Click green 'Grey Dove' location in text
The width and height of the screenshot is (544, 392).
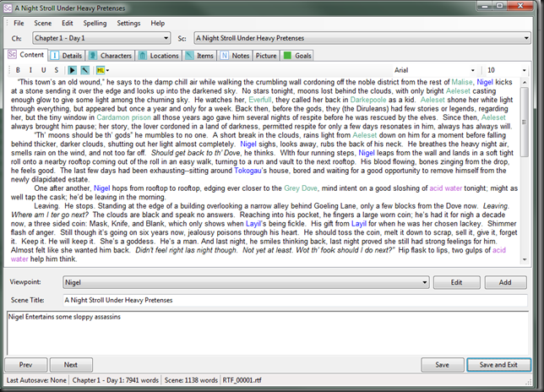[x=301, y=188]
